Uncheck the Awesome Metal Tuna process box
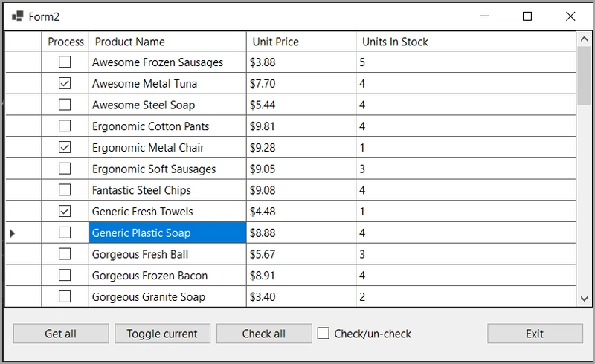The width and height of the screenshot is (595, 364). click(x=65, y=83)
